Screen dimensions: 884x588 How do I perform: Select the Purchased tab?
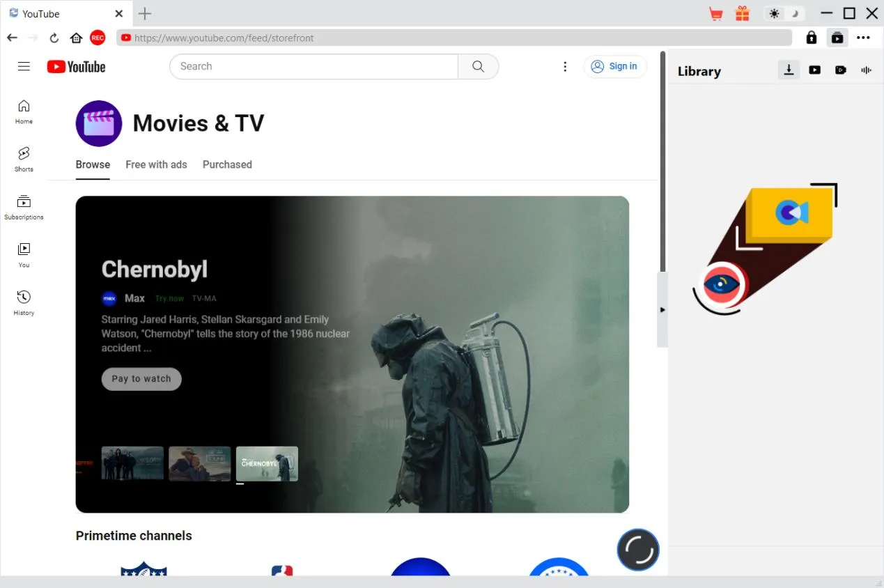[x=227, y=164]
